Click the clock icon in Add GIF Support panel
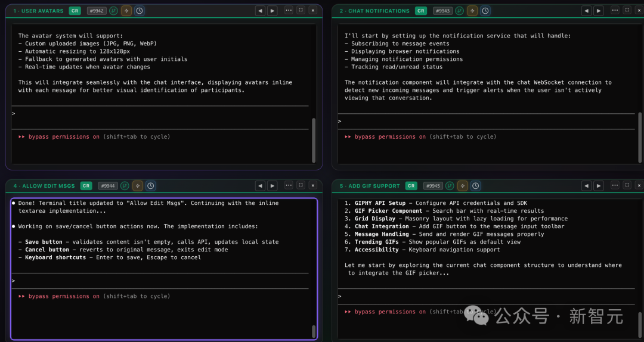Image resolution: width=644 pixels, height=342 pixels. click(x=476, y=185)
